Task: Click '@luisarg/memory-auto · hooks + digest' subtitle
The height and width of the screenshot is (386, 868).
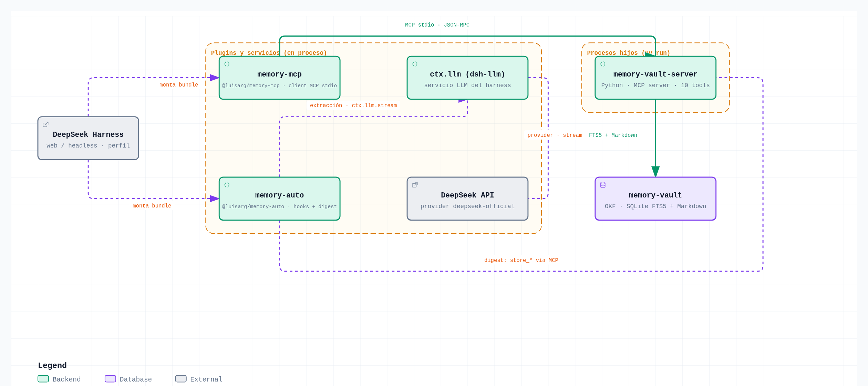Action: [279, 207]
